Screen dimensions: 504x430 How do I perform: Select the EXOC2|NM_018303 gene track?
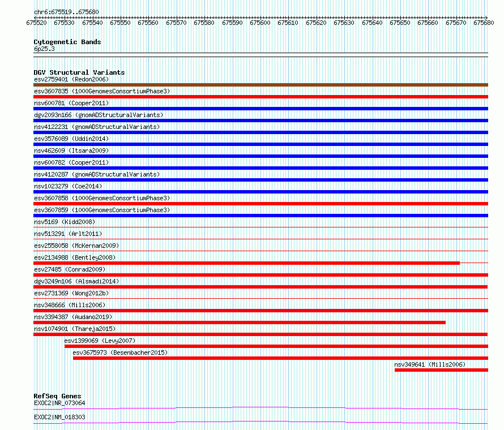[260, 422]
